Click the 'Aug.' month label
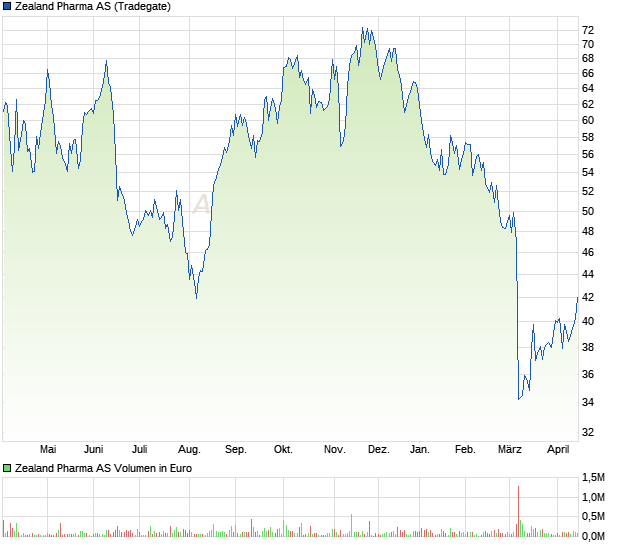The width and height of the screenshot is (620, 546). click(189, 449)
